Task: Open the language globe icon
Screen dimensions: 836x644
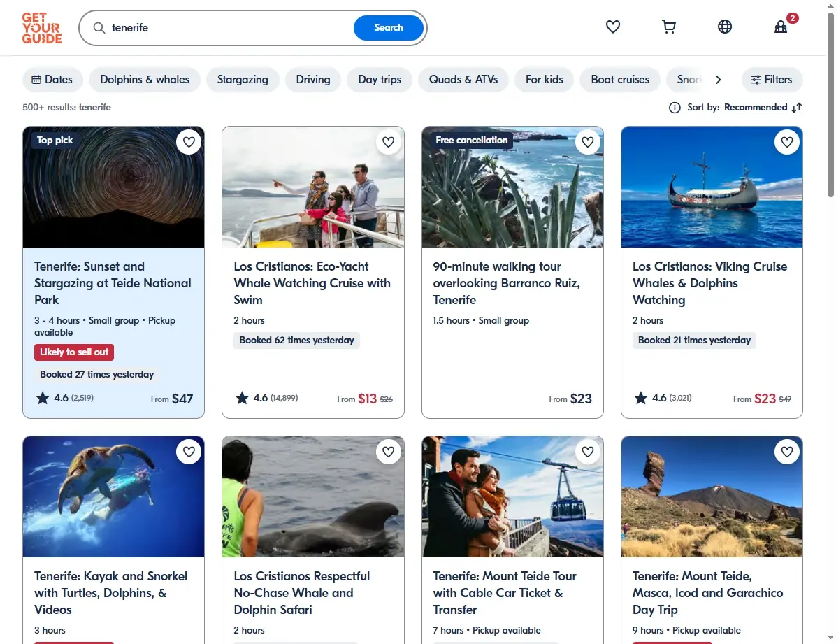Action: (x=725, y=27)
